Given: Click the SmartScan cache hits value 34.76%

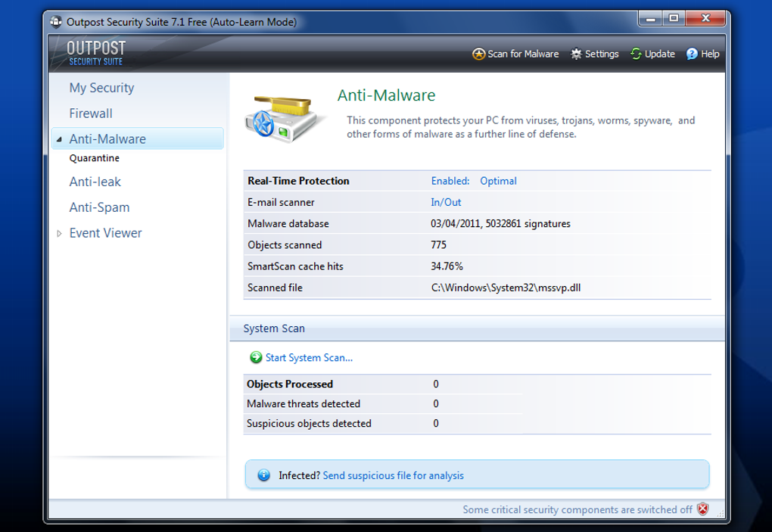Looking at the screenshot, I should (x=447, y=266).
